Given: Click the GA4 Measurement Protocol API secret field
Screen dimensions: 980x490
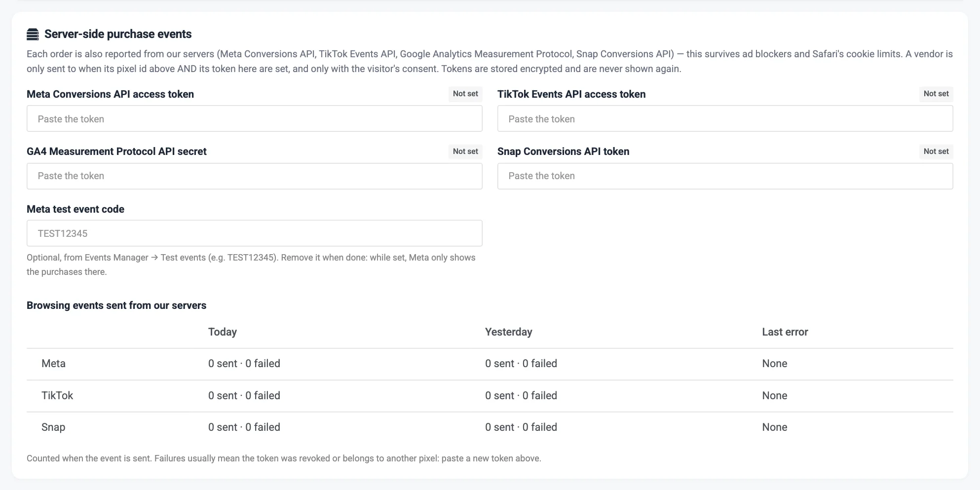Looking at the screenshot, I should coord(254,176).
